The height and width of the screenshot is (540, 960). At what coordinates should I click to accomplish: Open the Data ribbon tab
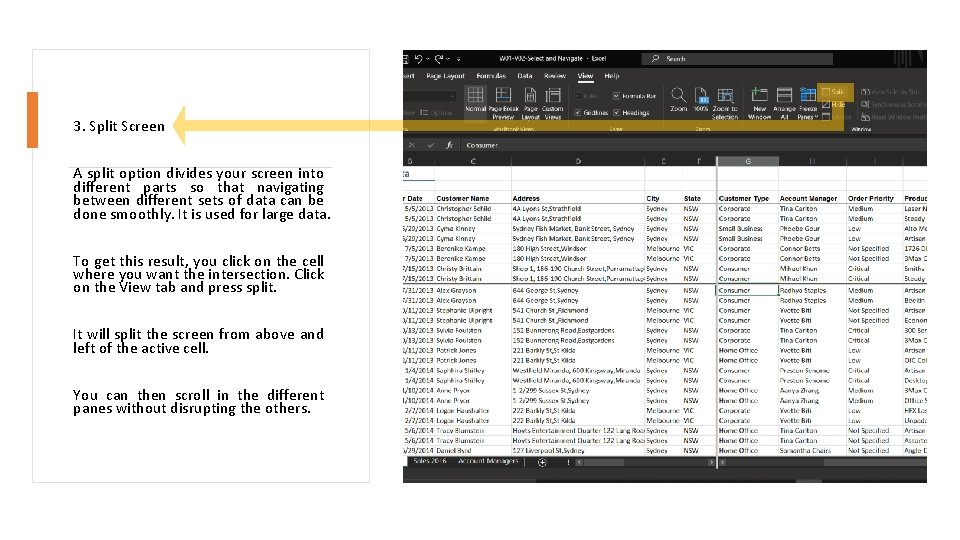tap(525, 76)
